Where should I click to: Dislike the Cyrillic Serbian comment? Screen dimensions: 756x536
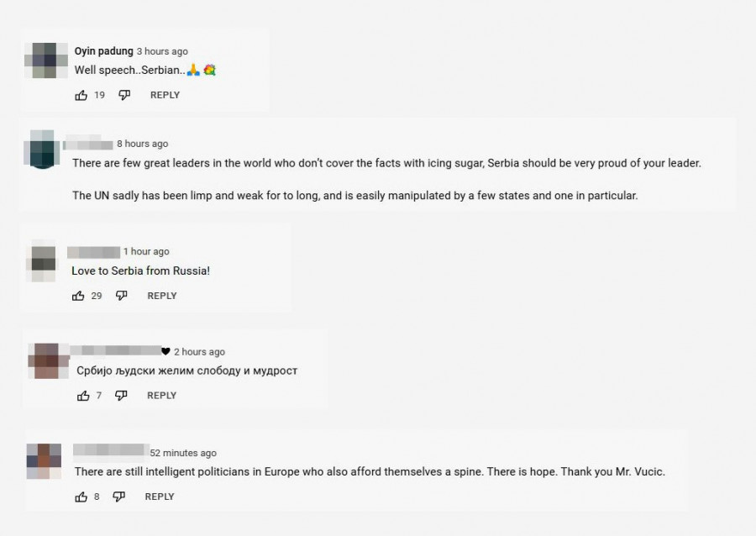122,396
